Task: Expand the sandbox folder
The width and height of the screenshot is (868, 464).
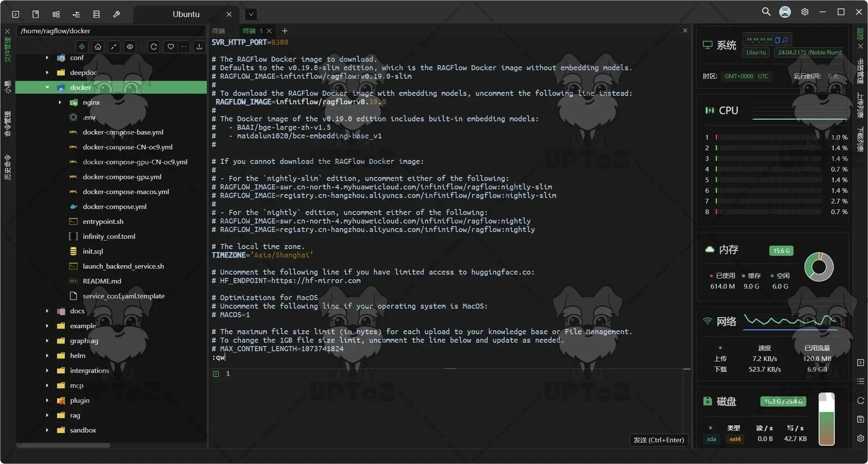Action: click(47, 430)
